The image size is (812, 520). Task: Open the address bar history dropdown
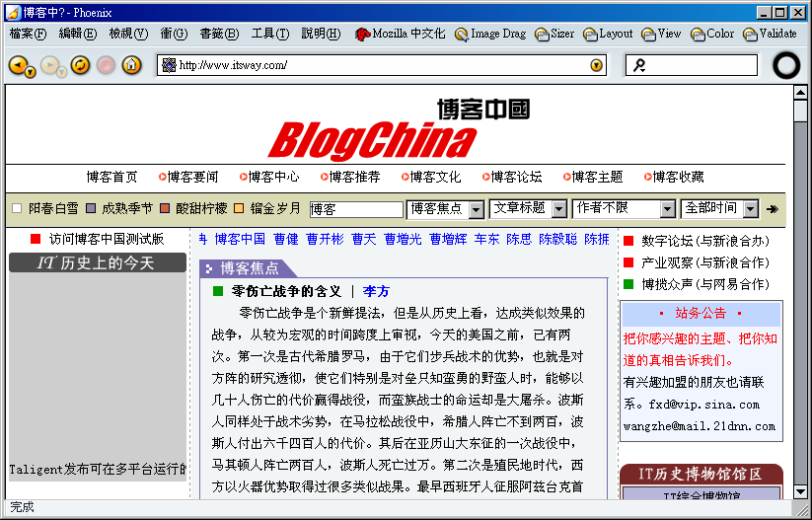point(597,65)
